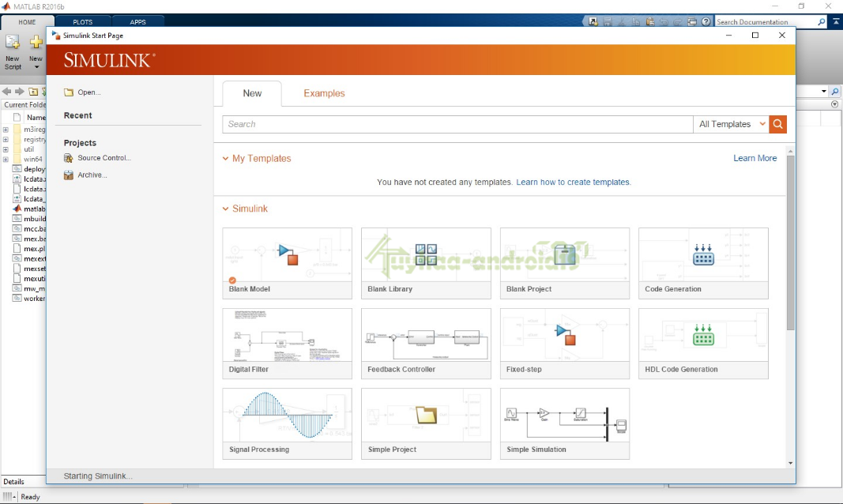Screen dimensions: 843x504
Task: Click the paste clipboard icon in quick access toolbar
Action: tap(650, 22)
